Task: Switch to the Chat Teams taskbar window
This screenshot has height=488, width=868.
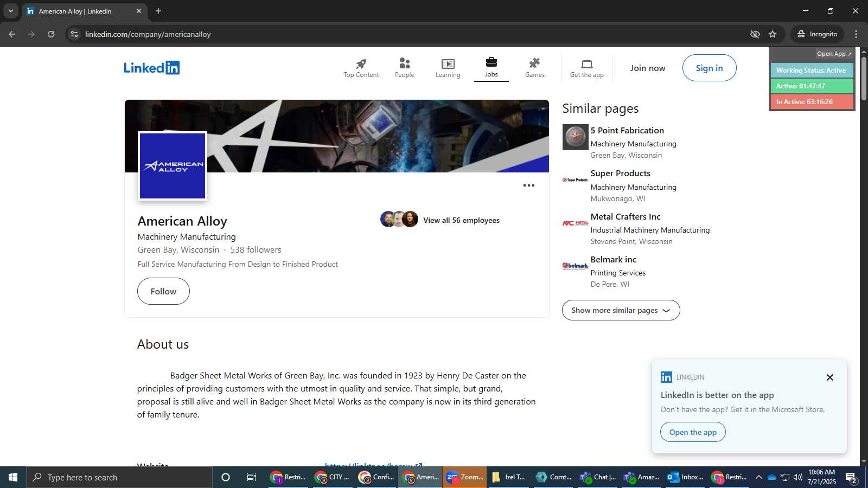Action: click(597, 477)
